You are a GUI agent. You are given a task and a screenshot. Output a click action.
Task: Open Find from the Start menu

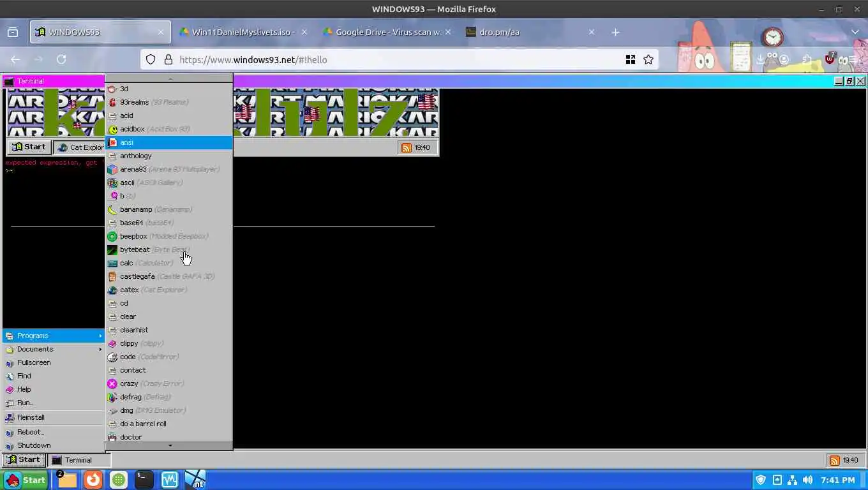tap(54, 376)
